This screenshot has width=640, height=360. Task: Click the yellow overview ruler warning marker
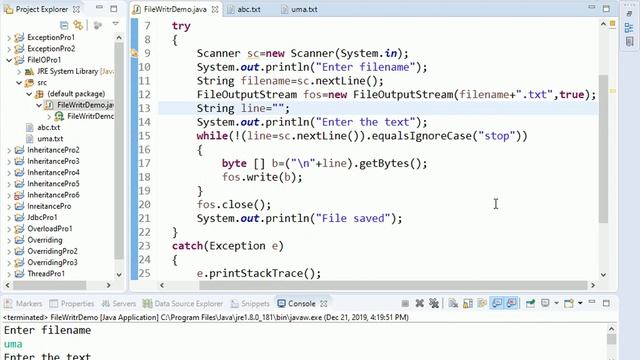tap(612, 91)
